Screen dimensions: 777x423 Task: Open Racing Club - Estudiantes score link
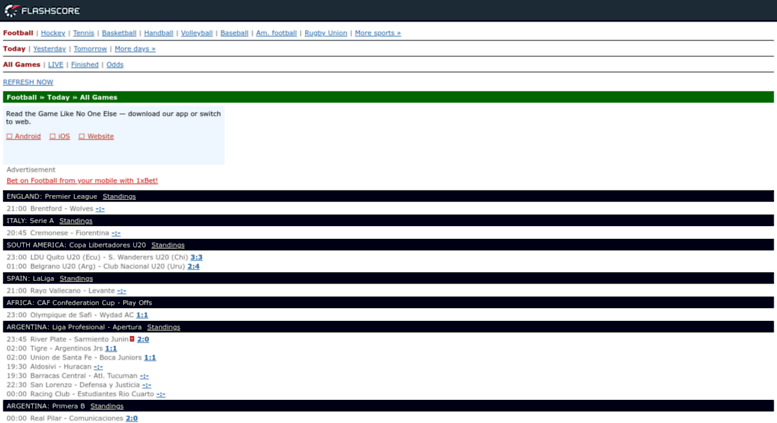161,394
